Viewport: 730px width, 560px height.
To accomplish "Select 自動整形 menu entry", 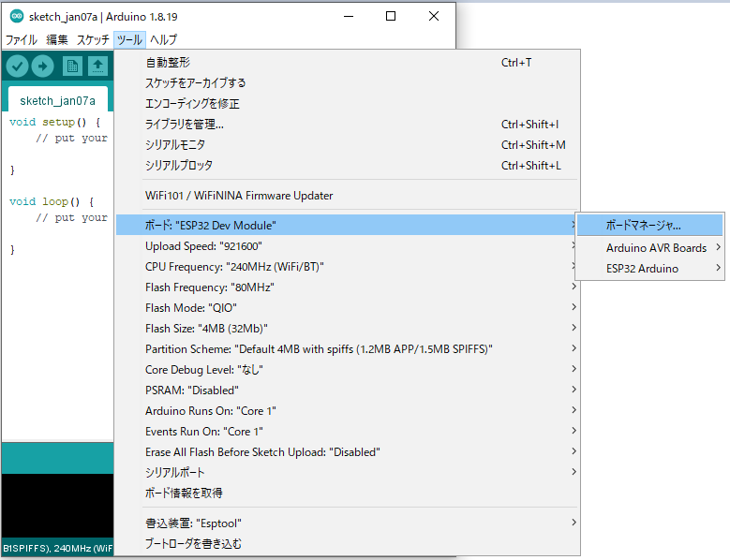I will click(x=348, y=63).
